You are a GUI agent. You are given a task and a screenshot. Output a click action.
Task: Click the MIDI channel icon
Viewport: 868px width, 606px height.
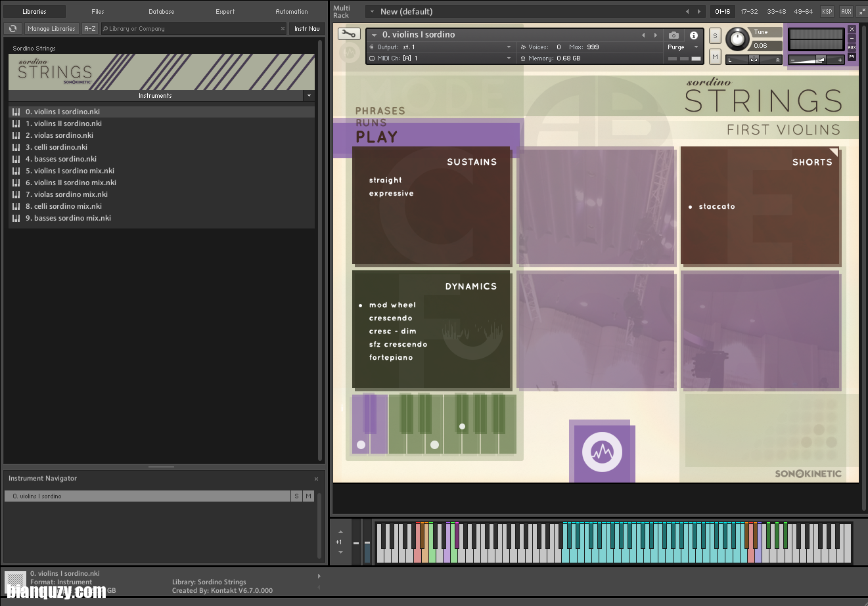coord(371,58)
